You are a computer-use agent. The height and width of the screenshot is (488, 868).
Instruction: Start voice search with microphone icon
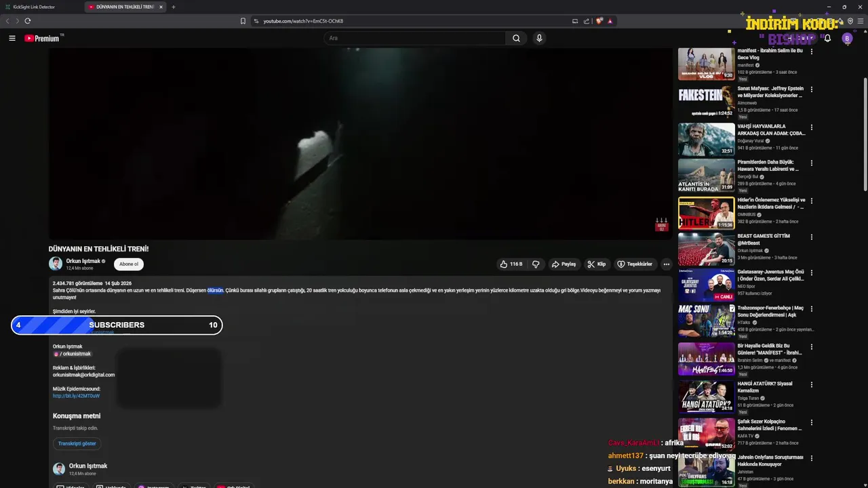point(539,39)
